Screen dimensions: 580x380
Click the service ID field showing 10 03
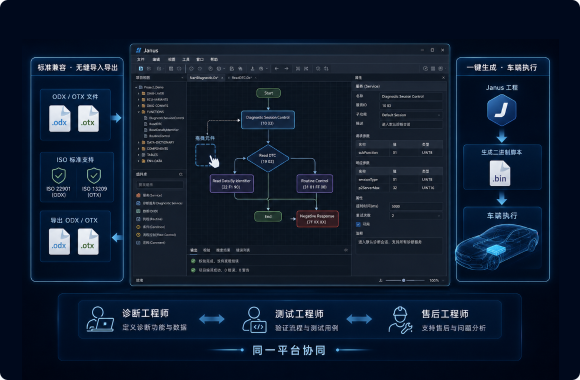coord(411,105)
